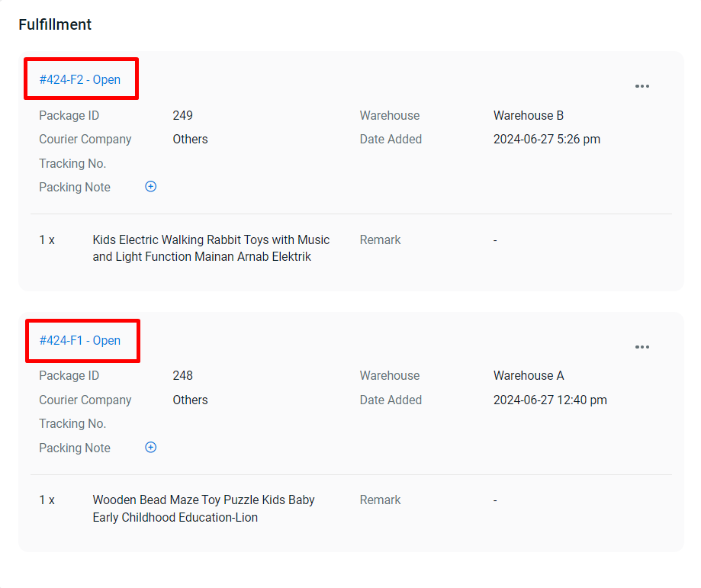Screen dimensions: 701x588
Task: Click courier value Others in #424-F1 card
Action: pos(190,400)
